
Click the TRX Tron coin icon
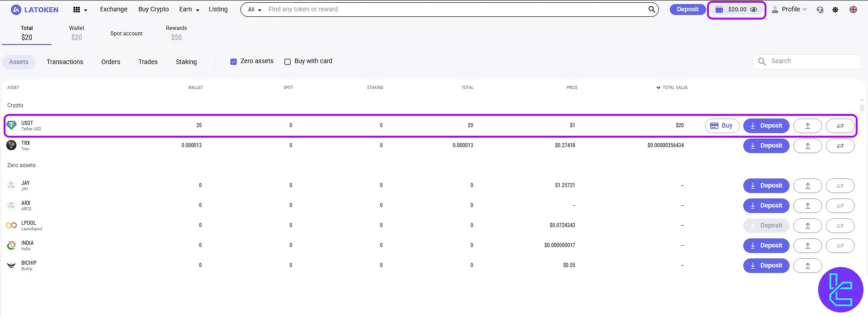coord(11,145)
